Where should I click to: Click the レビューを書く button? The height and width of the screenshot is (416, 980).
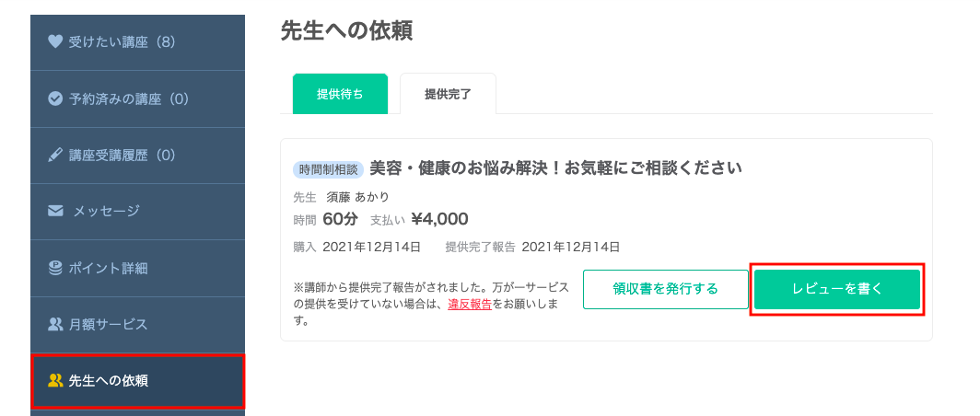click(x=837, y=289)
